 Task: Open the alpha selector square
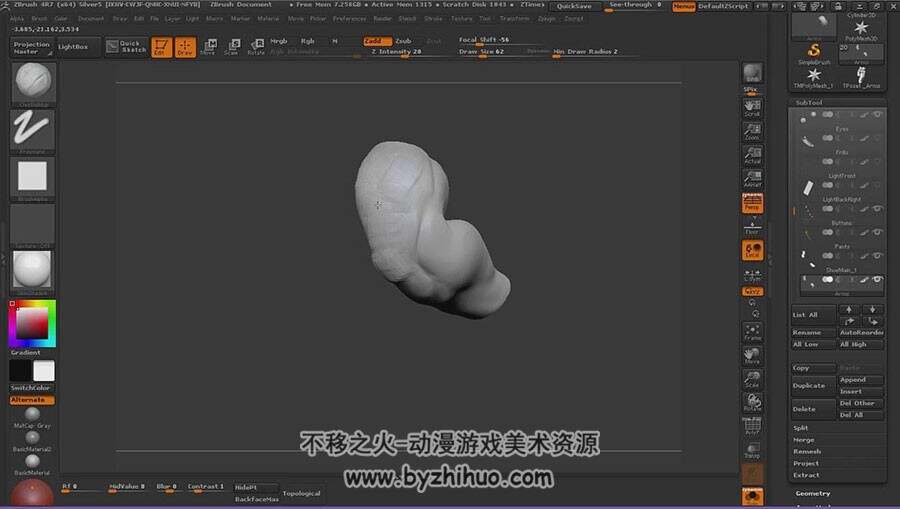33,178
